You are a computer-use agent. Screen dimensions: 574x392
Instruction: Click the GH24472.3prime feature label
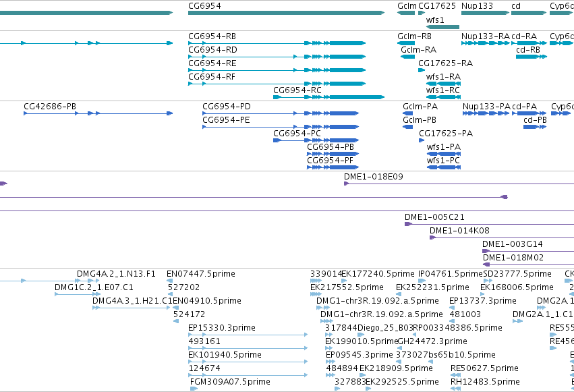pyautogui.click(x=432, y=342)
